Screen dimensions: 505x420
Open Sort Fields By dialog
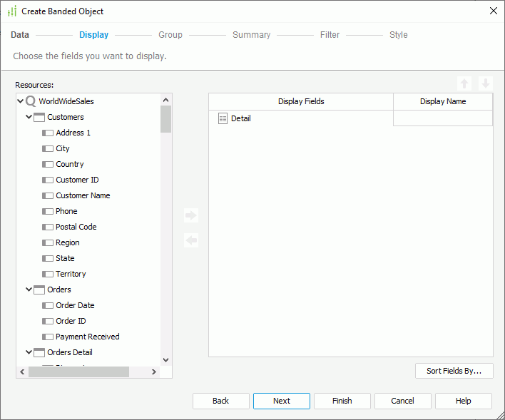(454, 371)
